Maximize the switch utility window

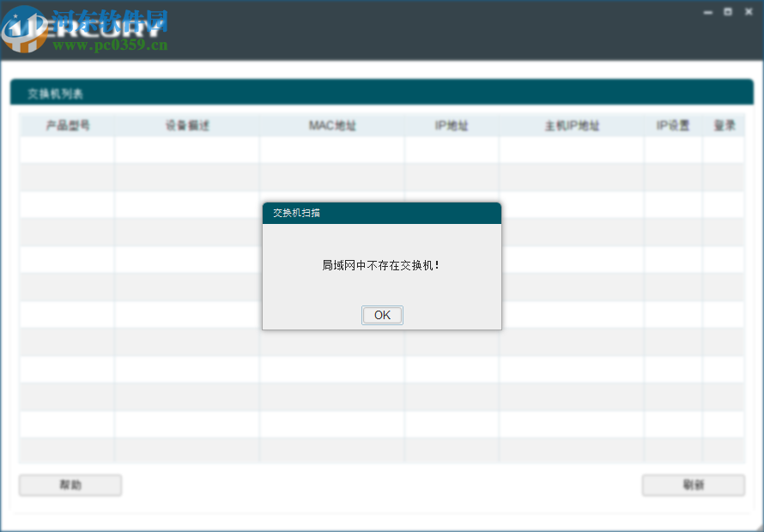pos(728,12)
